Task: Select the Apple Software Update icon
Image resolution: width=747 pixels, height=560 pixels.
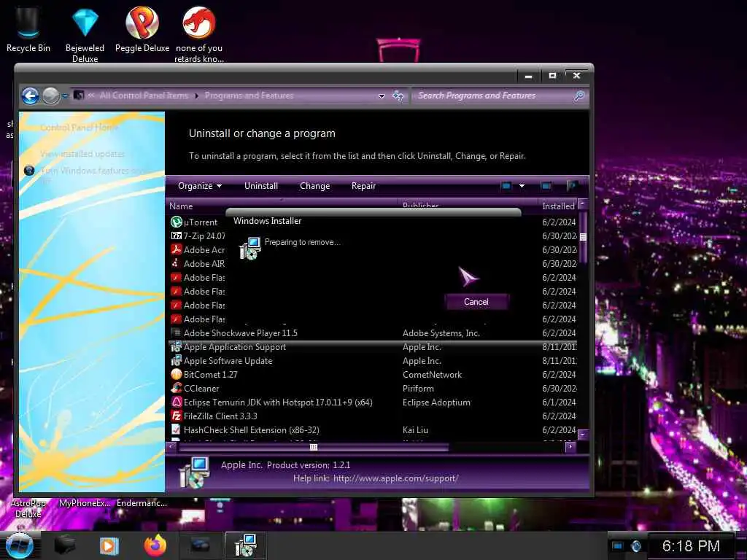Action: pos(177,360)
